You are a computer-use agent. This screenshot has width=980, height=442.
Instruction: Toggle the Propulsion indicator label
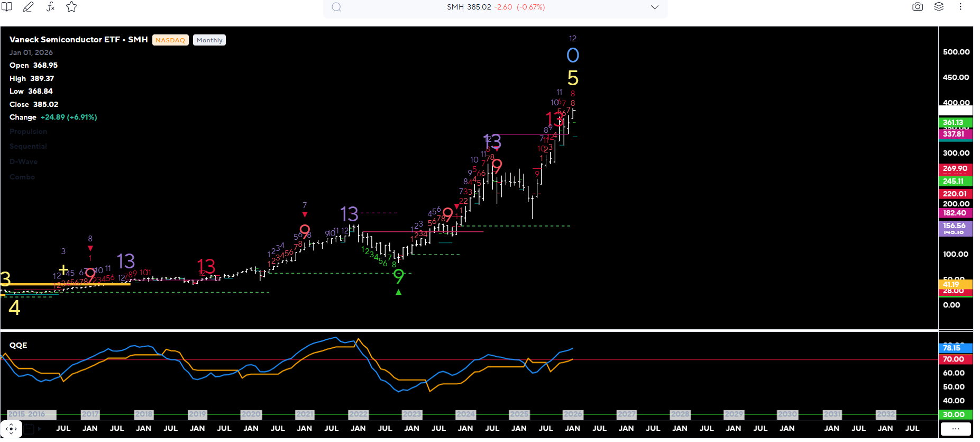[x=28, y=131]
